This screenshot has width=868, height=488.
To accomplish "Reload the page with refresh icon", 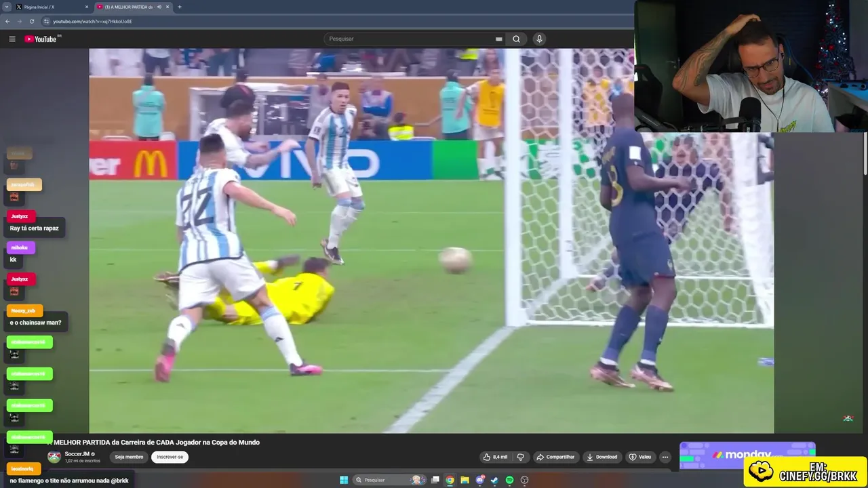I will (31, 21).
